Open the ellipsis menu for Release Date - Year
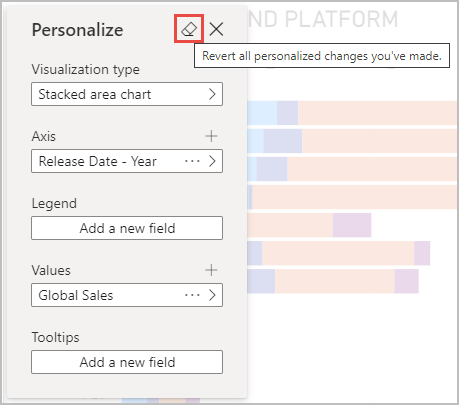This screenshot has height=405, width=459. [x=192, y=161]
